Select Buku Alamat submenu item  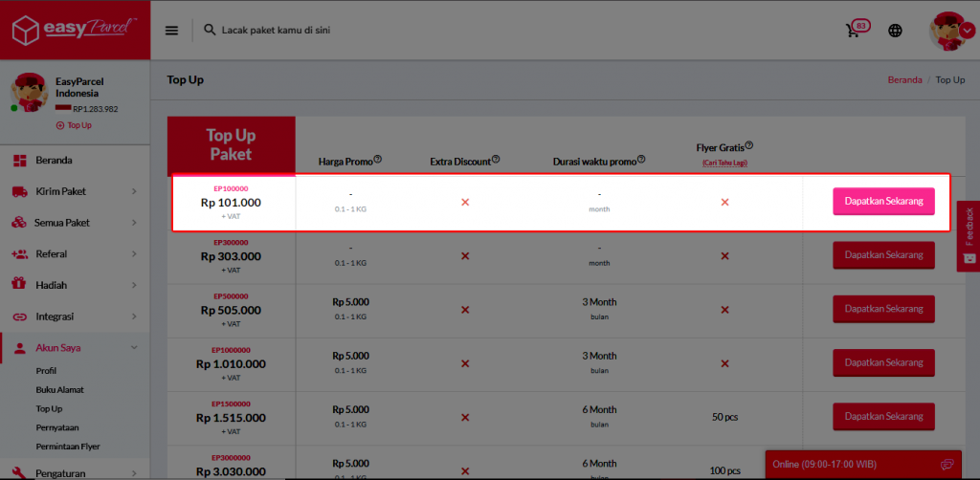59,389
